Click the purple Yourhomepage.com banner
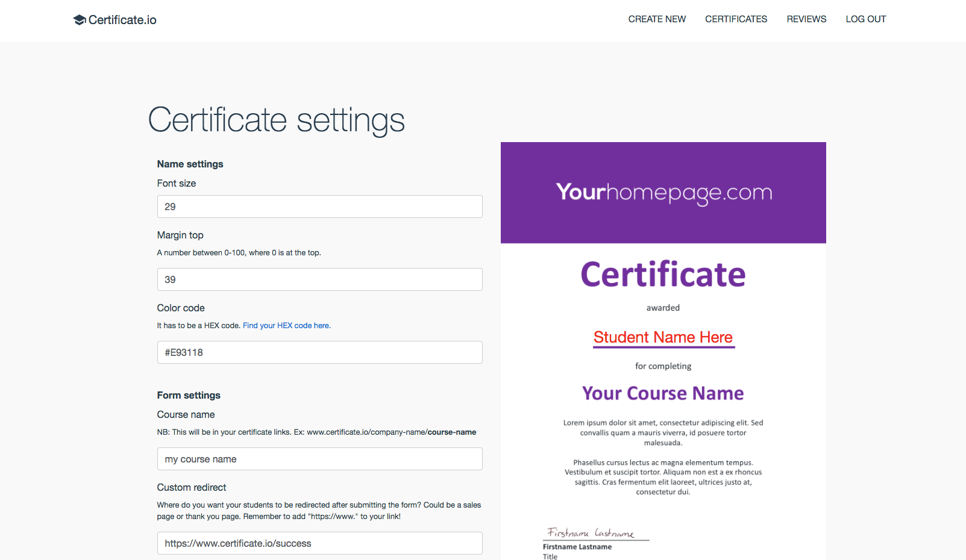966x560 pixels. point(663,192)
